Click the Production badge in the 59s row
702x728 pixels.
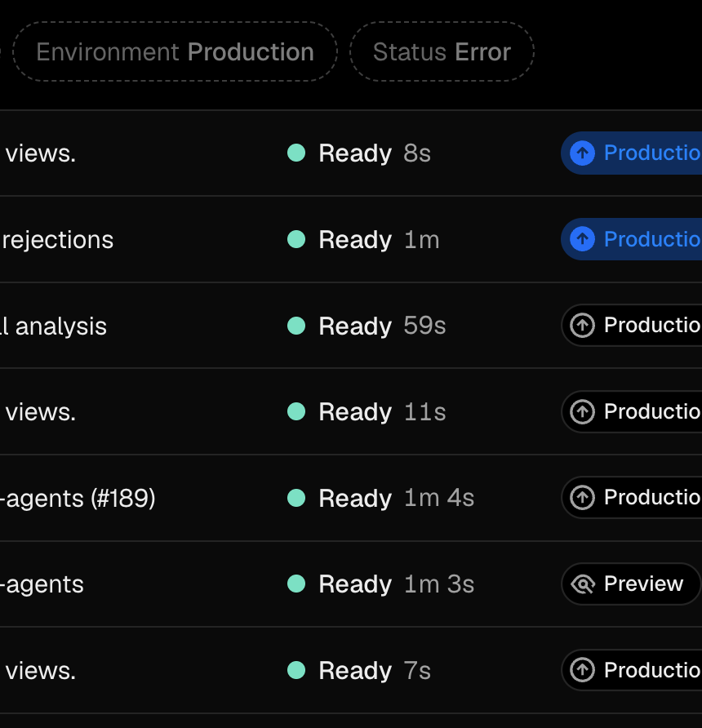click(632, 325)
